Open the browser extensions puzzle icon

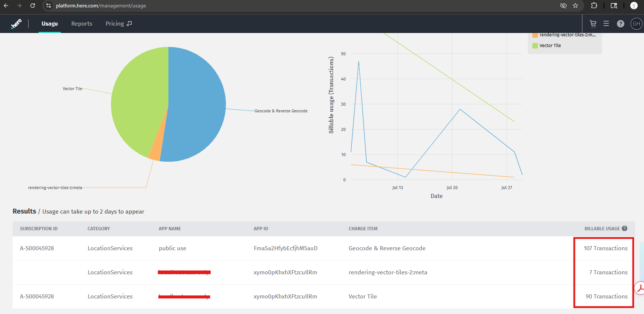594,6
